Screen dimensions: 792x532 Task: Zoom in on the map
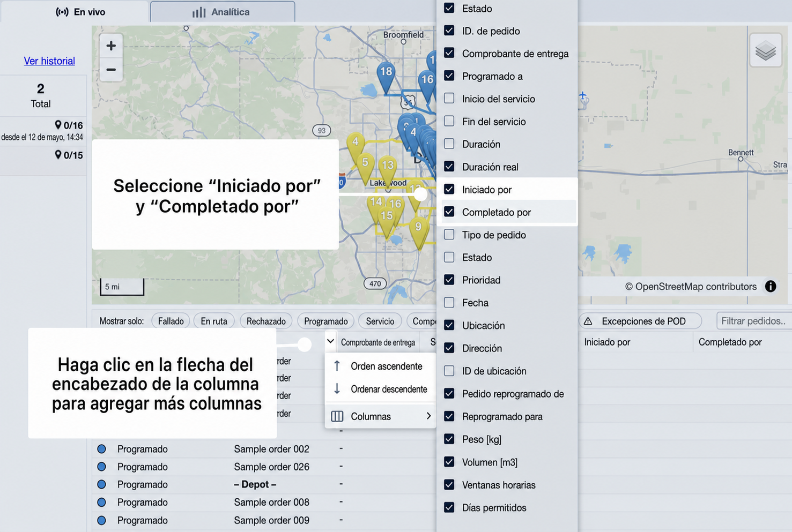(x=111, y=46)
